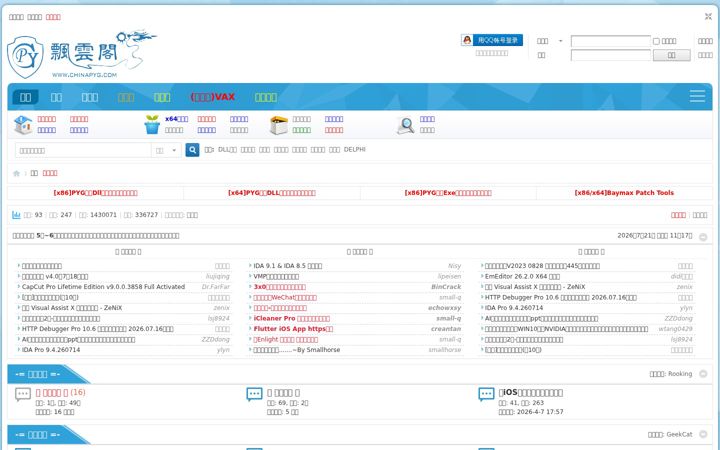Open moderator GeekCat's profile
Image resolution: width=720 pixels, height=450 pixels.
[679, 434]
